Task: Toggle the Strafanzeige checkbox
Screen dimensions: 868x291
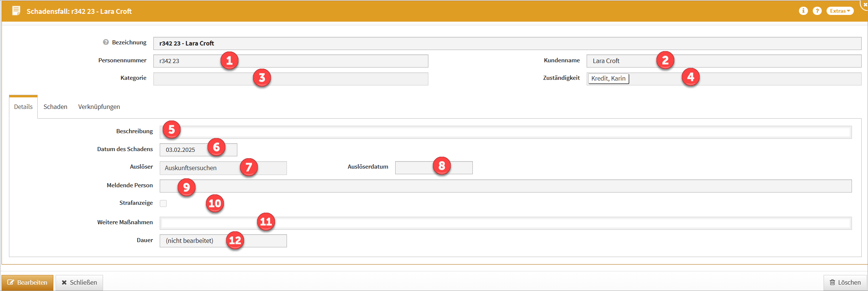Action: point(163,203)
